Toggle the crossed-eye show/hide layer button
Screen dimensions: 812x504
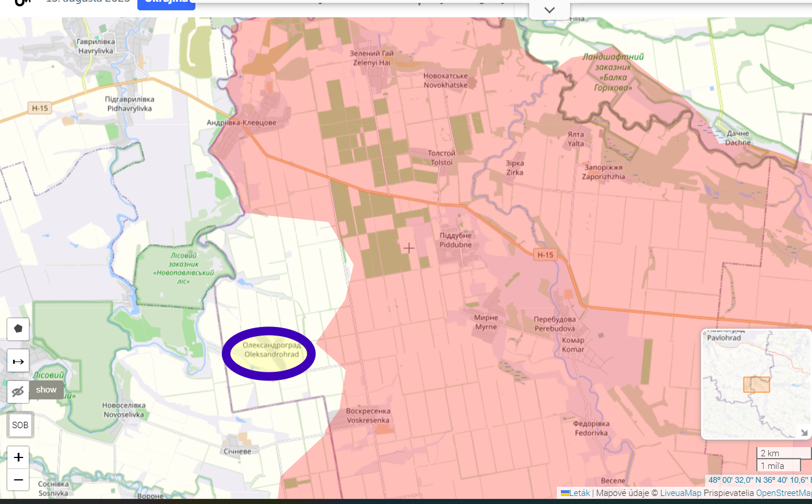coord(18,391)
